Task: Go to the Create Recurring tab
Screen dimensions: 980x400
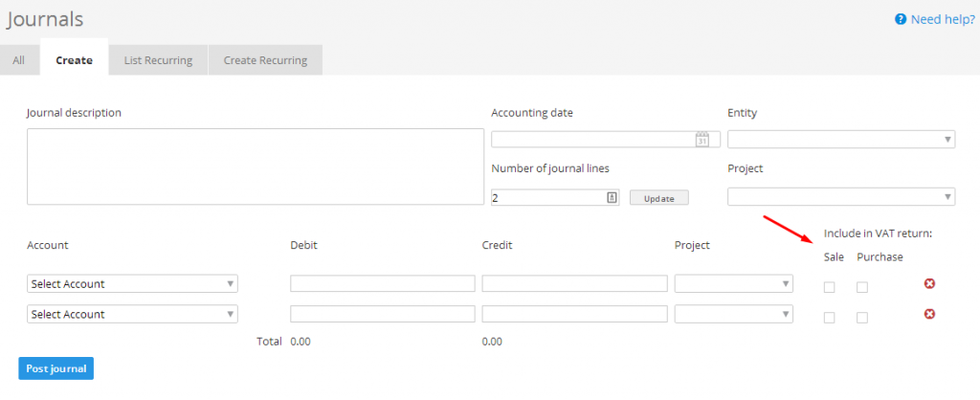Action: [265, 60]
